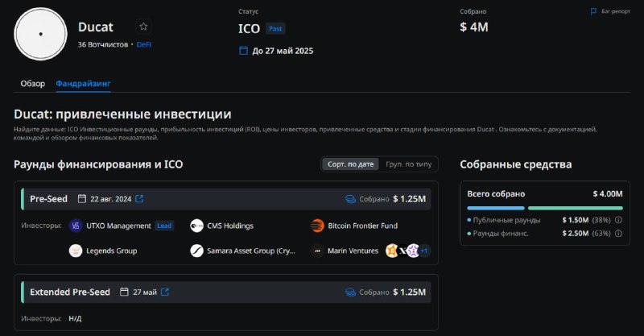Submit a Баг-репорт
Screen dimensions: 644x336
[610, 11]
